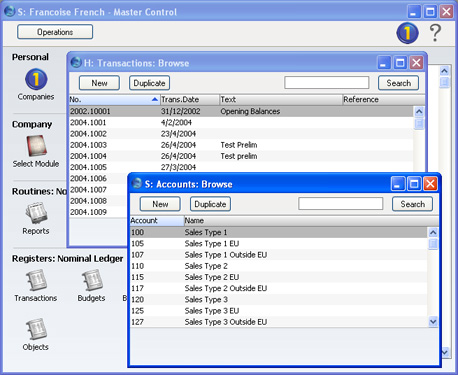Select transaction 2004.1005
The height and width of the screenshot is (375, 458).
[x=241, y=167]
